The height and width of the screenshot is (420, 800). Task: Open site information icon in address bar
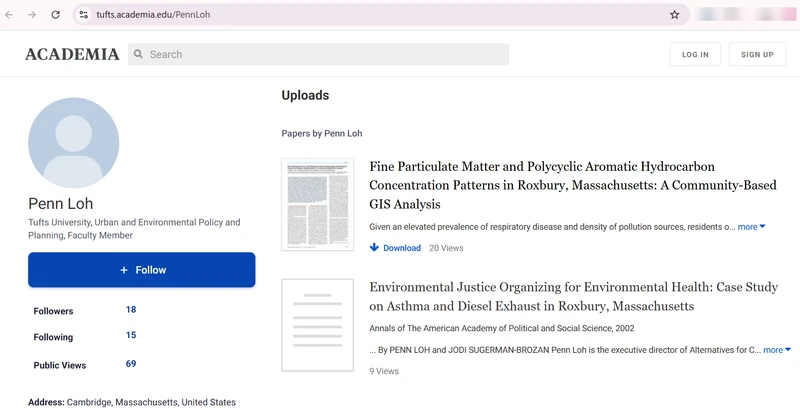pyautogui.click(x=84, y=15)
